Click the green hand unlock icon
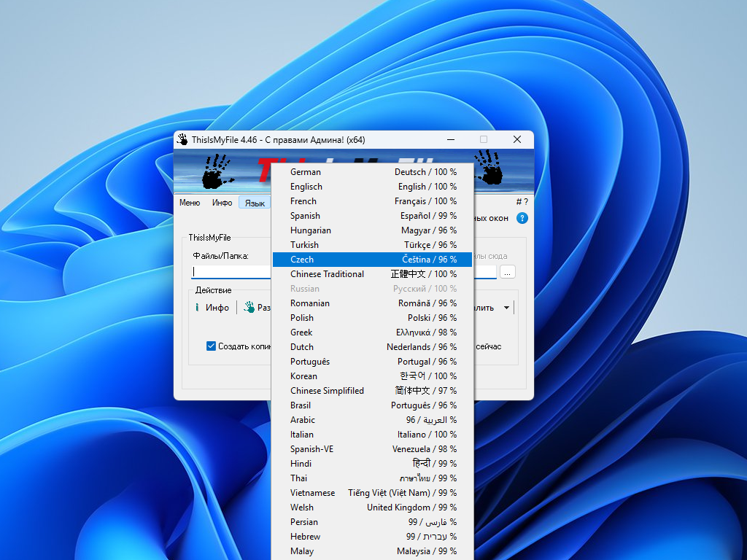 point(249,308)
